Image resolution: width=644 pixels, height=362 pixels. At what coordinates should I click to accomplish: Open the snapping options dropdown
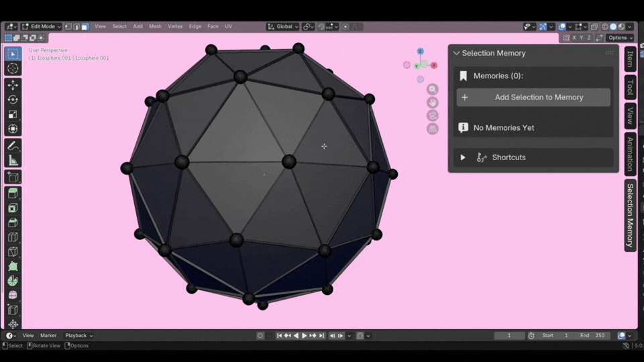pyautogui.click(x=332, y=27)
